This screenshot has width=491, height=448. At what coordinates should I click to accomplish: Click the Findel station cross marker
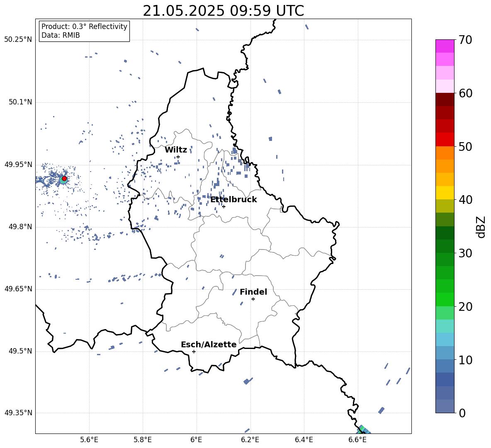253,299
